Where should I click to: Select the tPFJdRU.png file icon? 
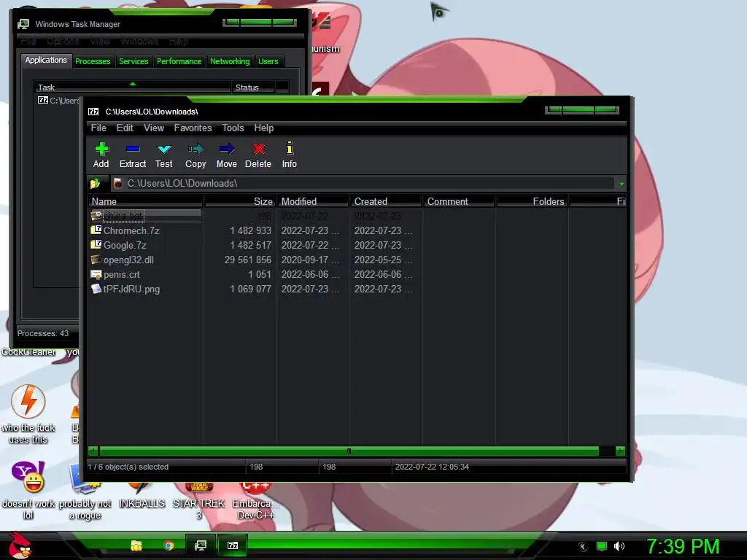(x=96, y=289)
